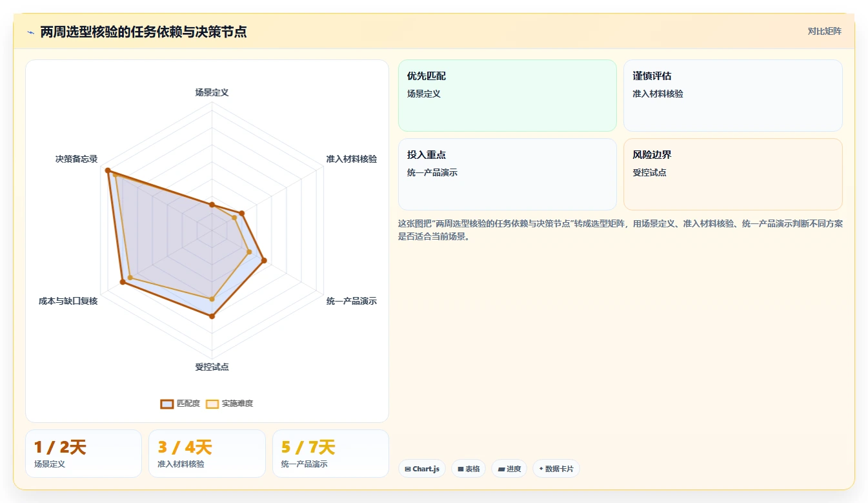Open the 谨慎评估 matrix card

click(733, 96)
